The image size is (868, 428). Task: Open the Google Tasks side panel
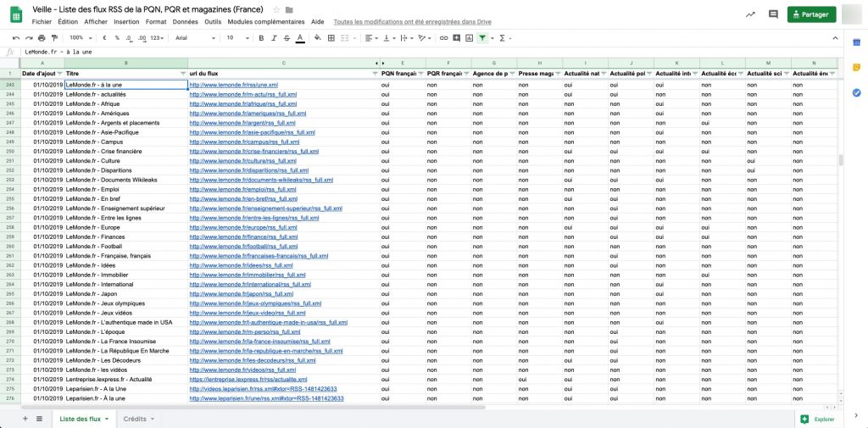pos(856,92)
